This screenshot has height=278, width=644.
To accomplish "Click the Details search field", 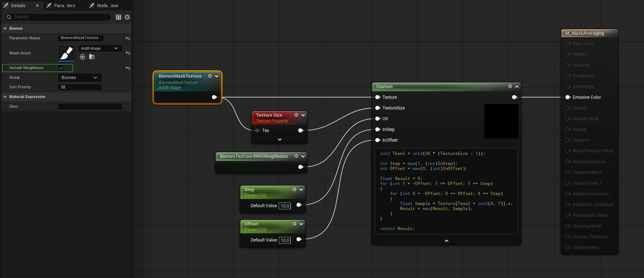I will (58, 17).
